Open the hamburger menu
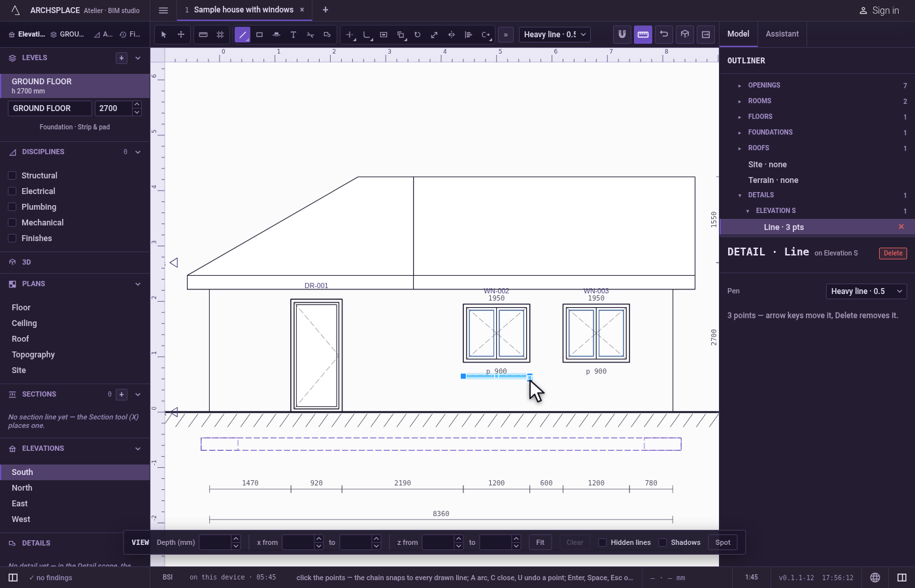This screenshot has height=588, width=915. (x=163, y=10)
